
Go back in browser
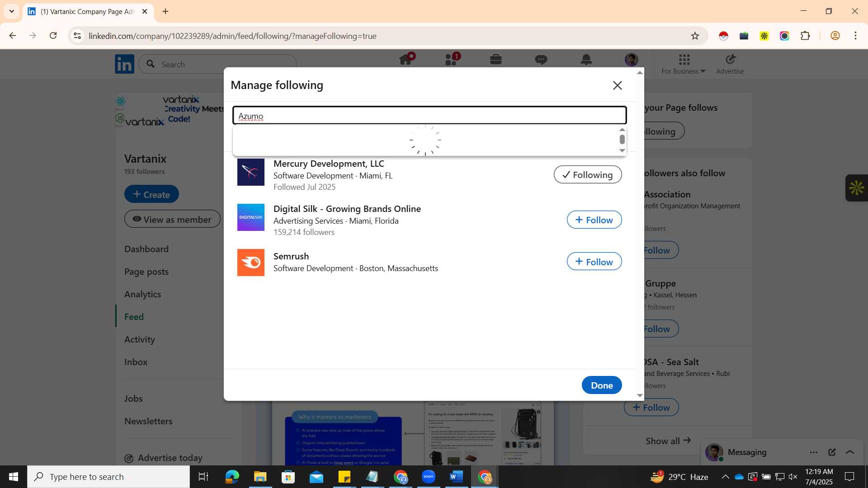point(13,36)
